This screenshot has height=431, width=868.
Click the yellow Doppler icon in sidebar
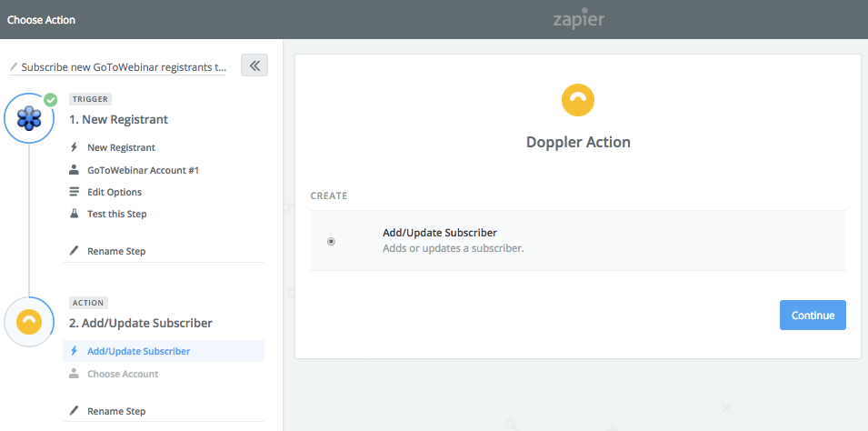29,322
